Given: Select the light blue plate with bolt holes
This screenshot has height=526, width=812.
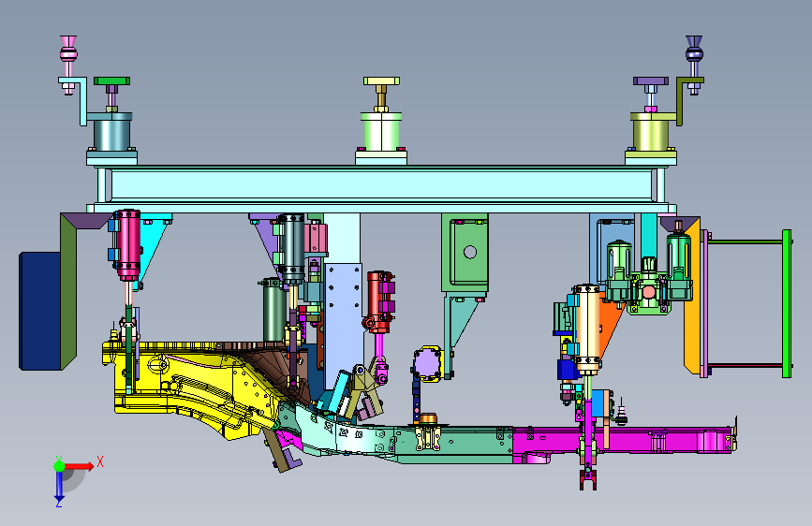Looking at the screenshot, I should coord(344,324).
